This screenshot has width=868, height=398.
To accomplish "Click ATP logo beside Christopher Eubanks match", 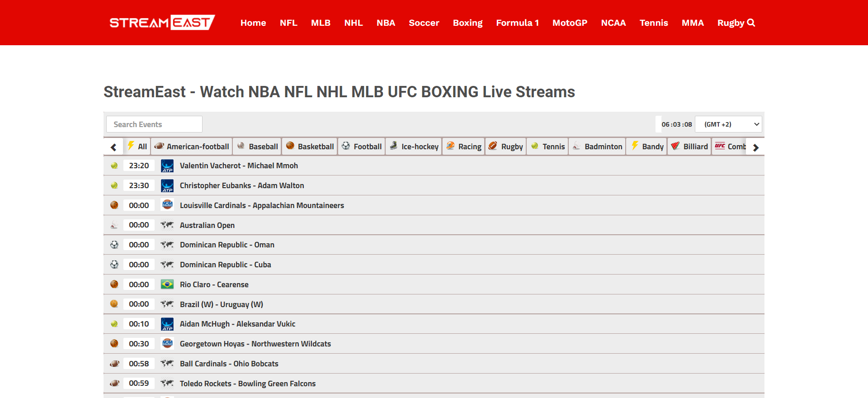I will 167,185.
